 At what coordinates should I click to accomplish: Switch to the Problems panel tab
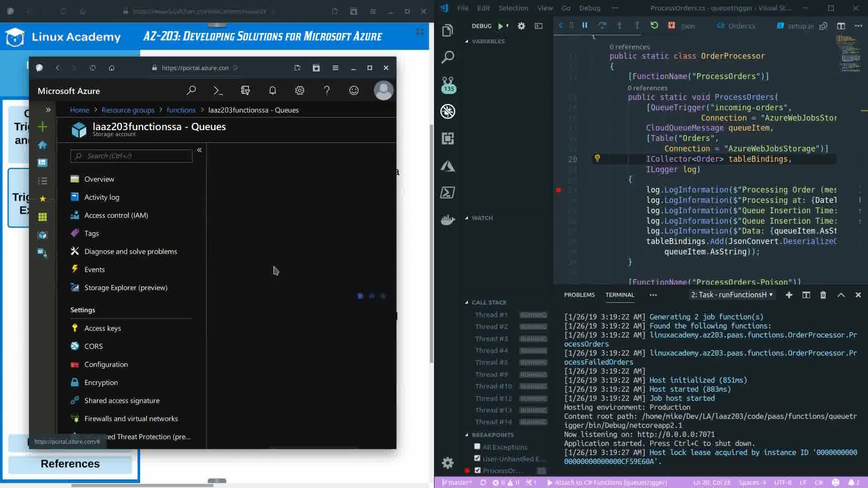[x=579, y=295]
